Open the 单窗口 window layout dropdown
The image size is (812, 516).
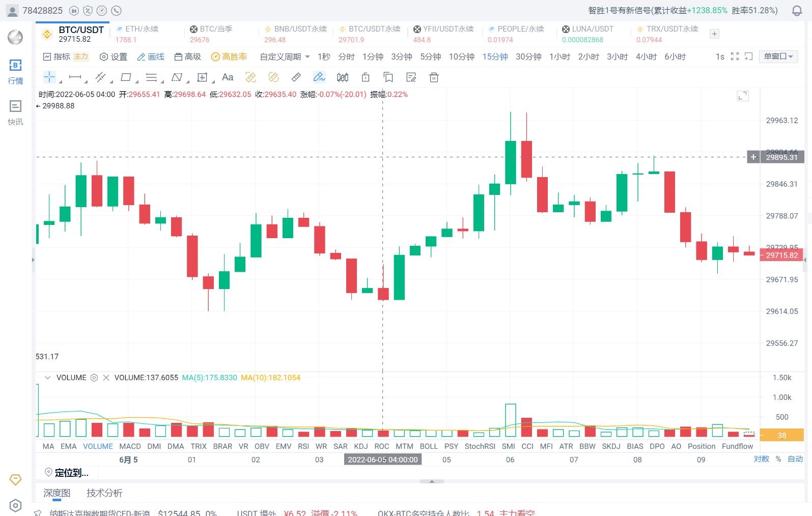(x=778, y=56)
